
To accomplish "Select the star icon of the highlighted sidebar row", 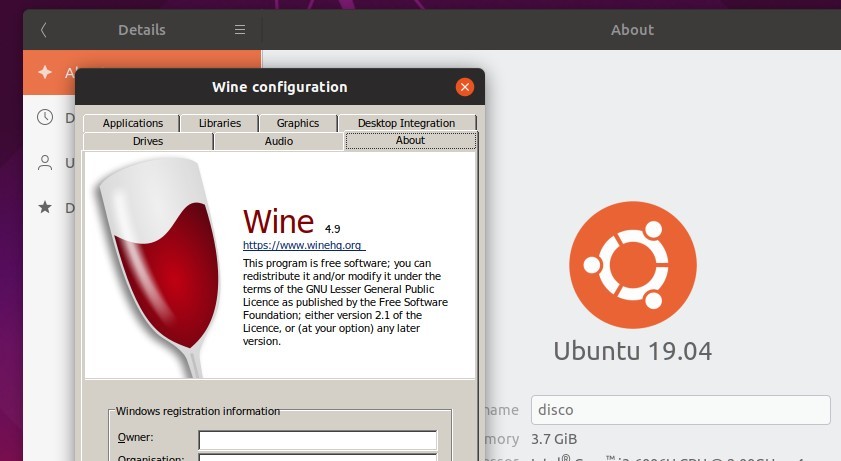I will click(x=45, y=72).
